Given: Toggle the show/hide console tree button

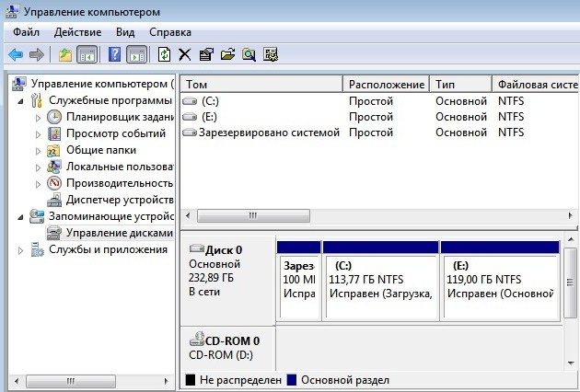Looking at the screenshot, I should 87,54.
